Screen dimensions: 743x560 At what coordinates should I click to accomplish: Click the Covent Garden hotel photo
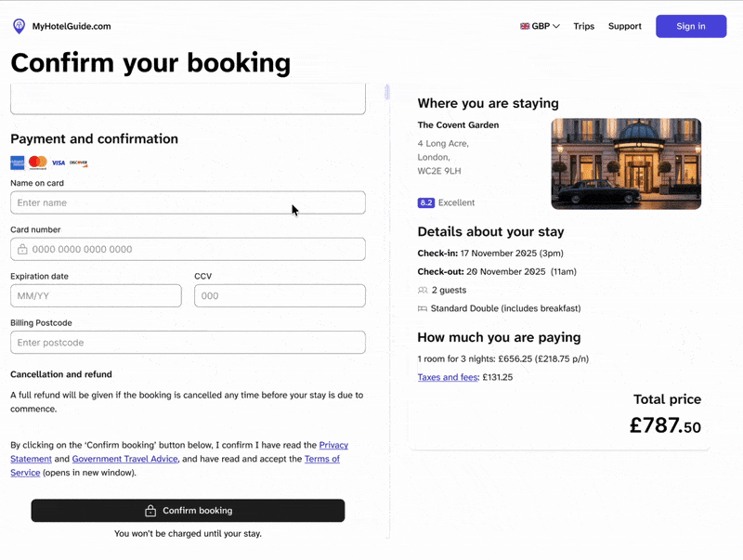(626, 163)
